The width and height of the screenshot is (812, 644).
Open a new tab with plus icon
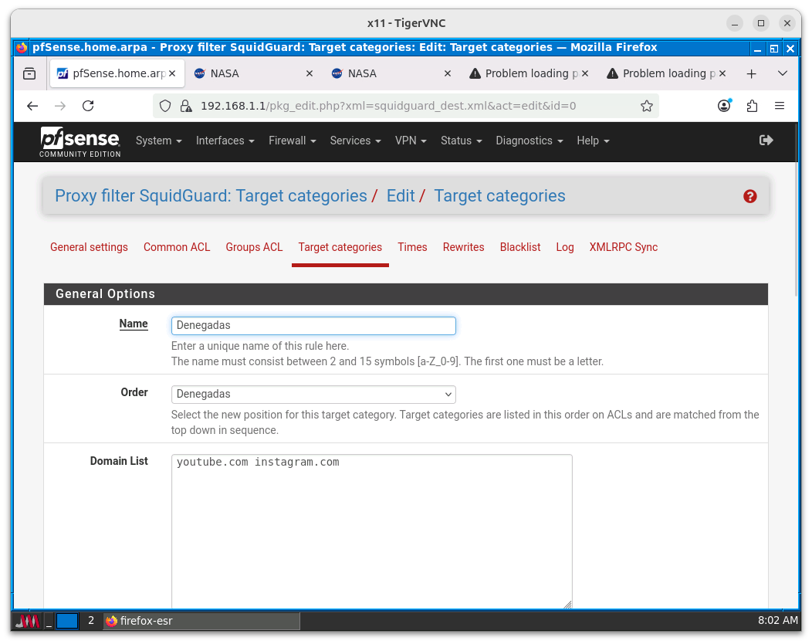(751, 73)
